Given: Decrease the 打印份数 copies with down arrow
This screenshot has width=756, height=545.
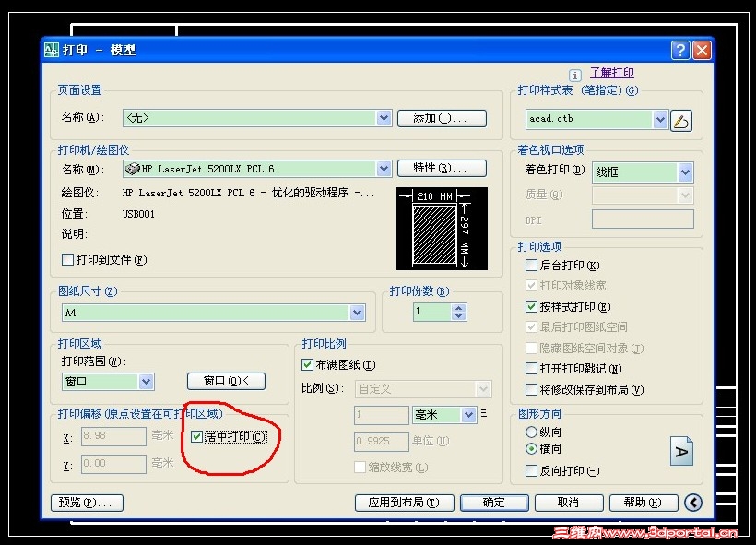Looking at the screenshot, I should coord(458,316).
